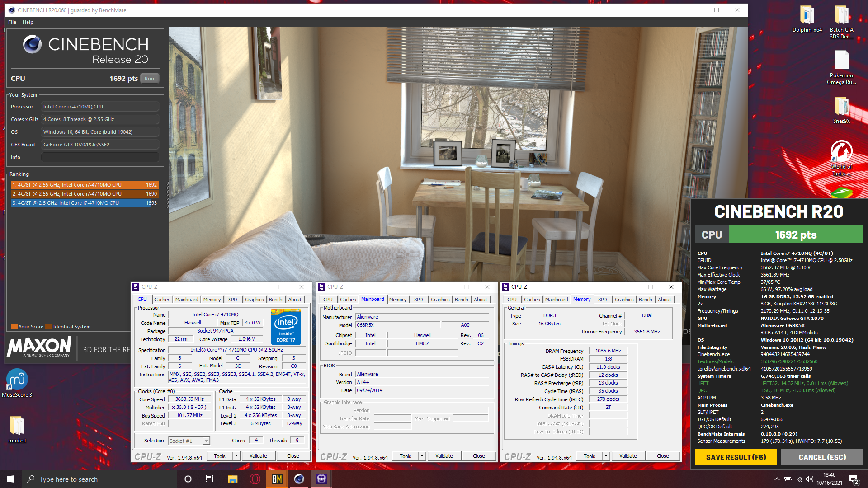This screenshot has width=868, height=488.
Task: Expand the Socket #1 selection dropdown
Action: coord(206,441)
